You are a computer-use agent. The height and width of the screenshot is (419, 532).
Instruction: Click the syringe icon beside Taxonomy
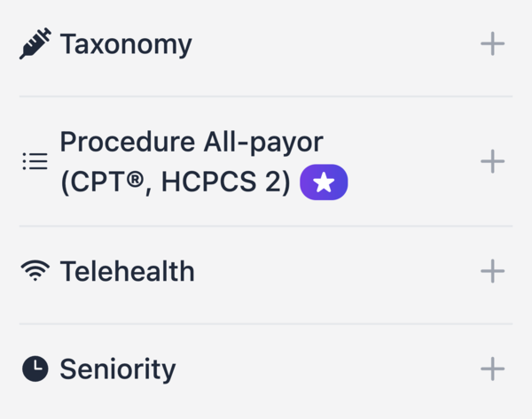[35, 44]
